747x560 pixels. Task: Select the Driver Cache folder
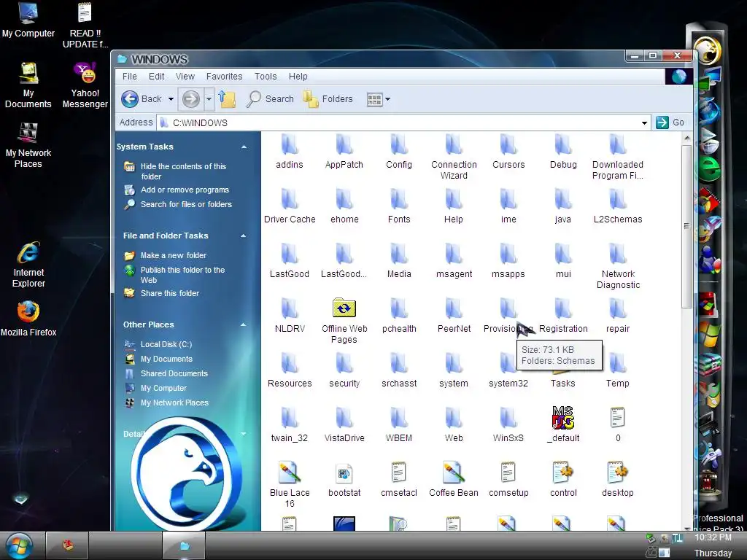(289, 206)
